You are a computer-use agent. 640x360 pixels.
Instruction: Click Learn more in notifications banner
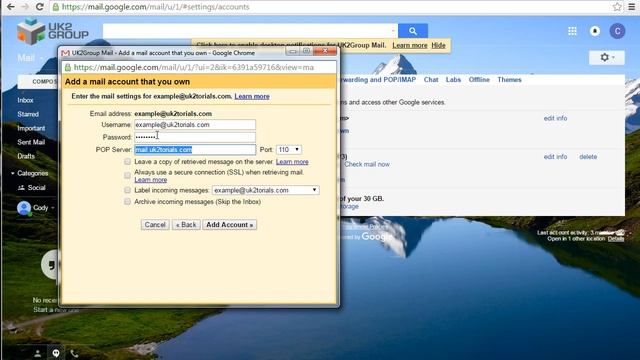click(x=409, y=45)
